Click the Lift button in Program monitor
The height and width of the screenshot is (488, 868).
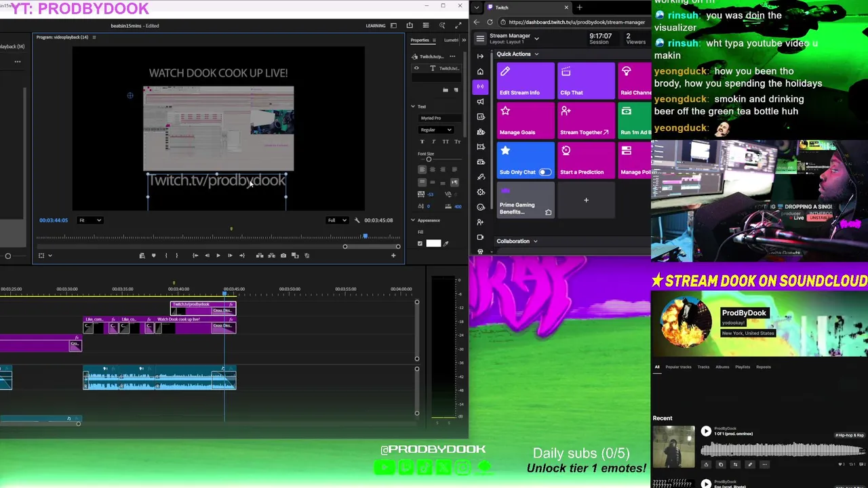260,256
